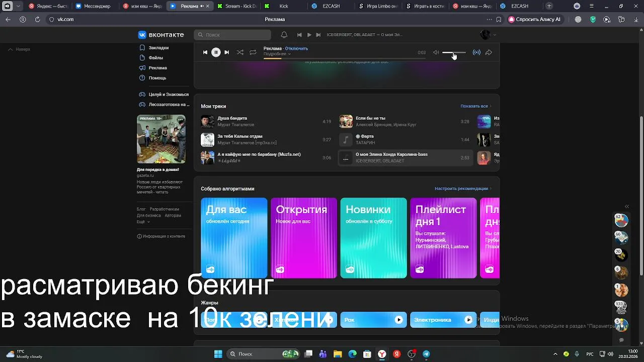Open Windows Start menu
This screenshot has height=362, width=644.
pos(218,354)
